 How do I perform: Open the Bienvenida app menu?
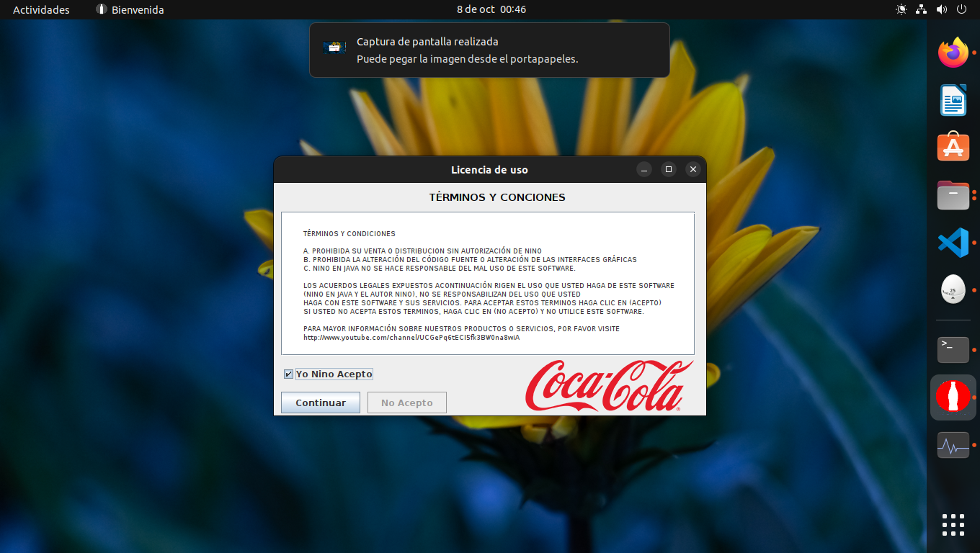click(130, 9)
